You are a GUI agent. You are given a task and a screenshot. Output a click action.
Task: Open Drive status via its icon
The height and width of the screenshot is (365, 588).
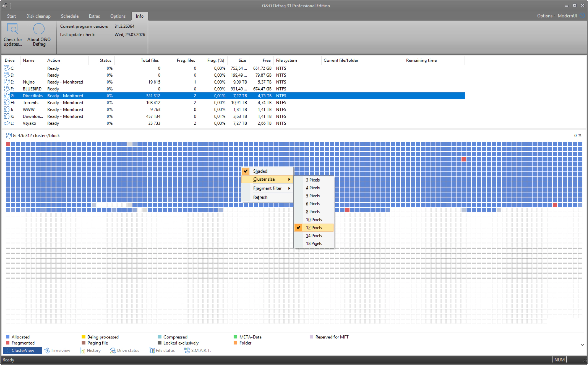113,351
